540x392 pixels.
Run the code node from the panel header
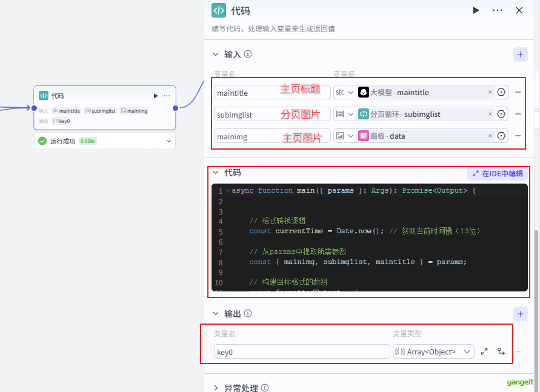pyautogui.click(x=476, y=10)
